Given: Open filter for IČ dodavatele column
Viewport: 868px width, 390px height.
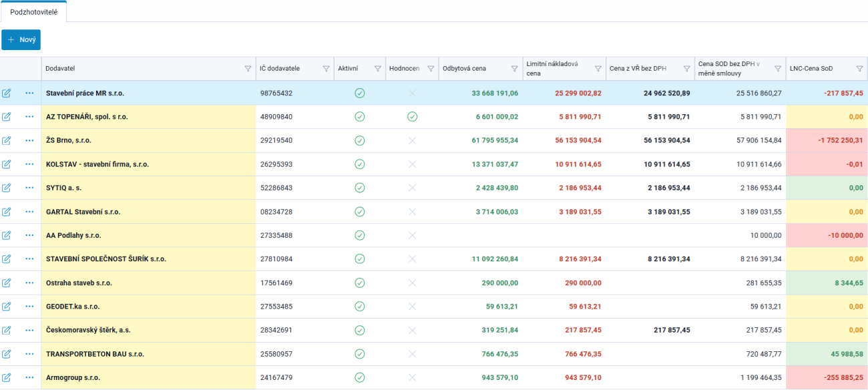Looking at the screenshot, I should click(x=326, y=69).
